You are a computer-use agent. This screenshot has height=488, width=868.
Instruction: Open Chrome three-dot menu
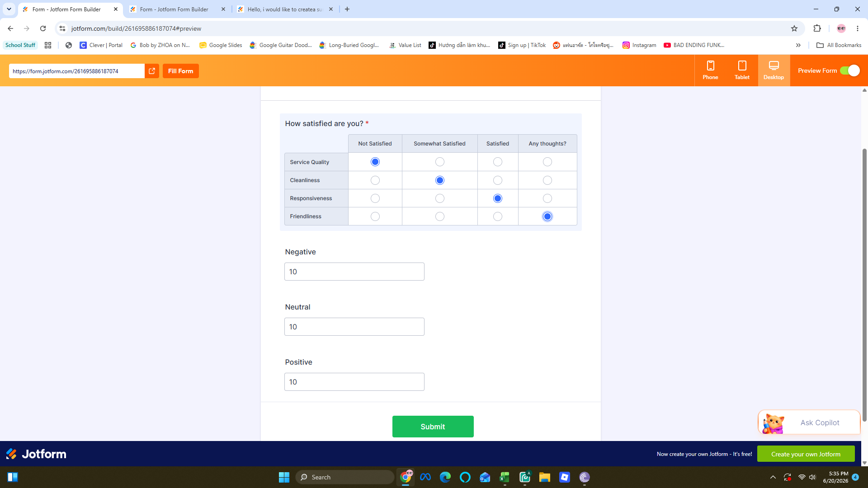[858, 28]
